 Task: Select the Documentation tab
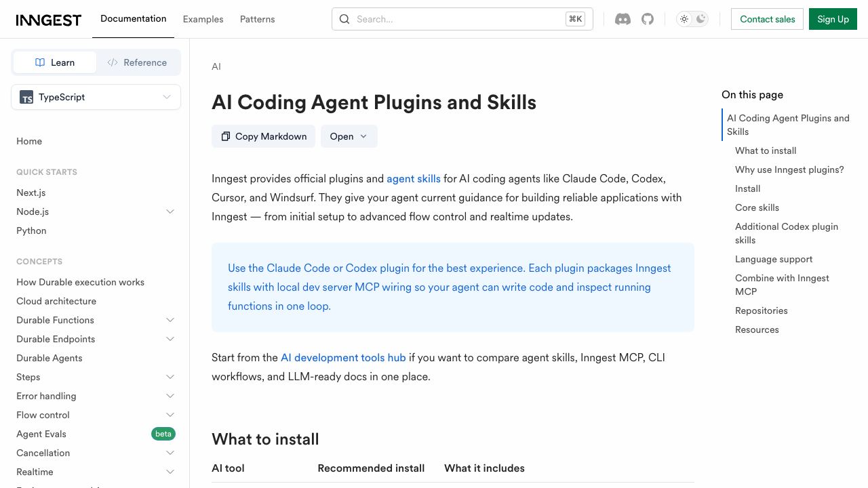(133, 18)
